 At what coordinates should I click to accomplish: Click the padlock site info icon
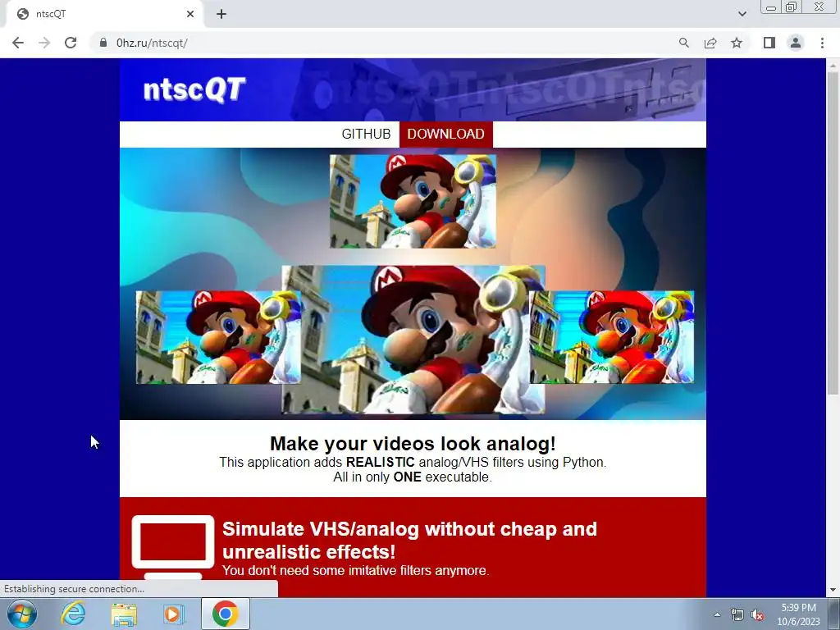point(103,43)
